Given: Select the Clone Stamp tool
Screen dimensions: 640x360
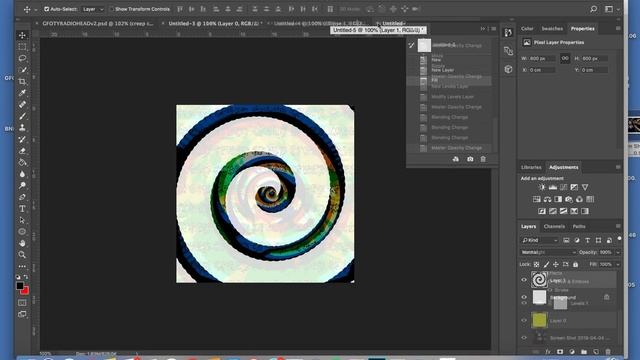Looking at the screenshot, I should pos(22,128).
